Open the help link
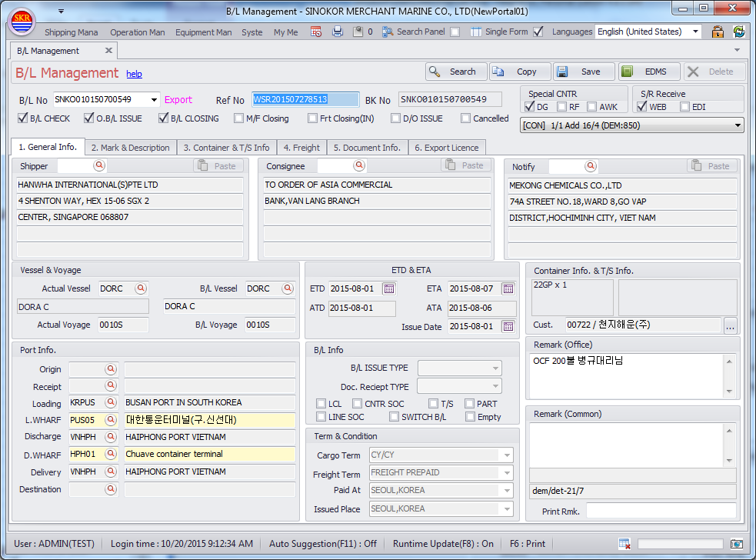Viewport: 756px width, 560px height. 134,74
